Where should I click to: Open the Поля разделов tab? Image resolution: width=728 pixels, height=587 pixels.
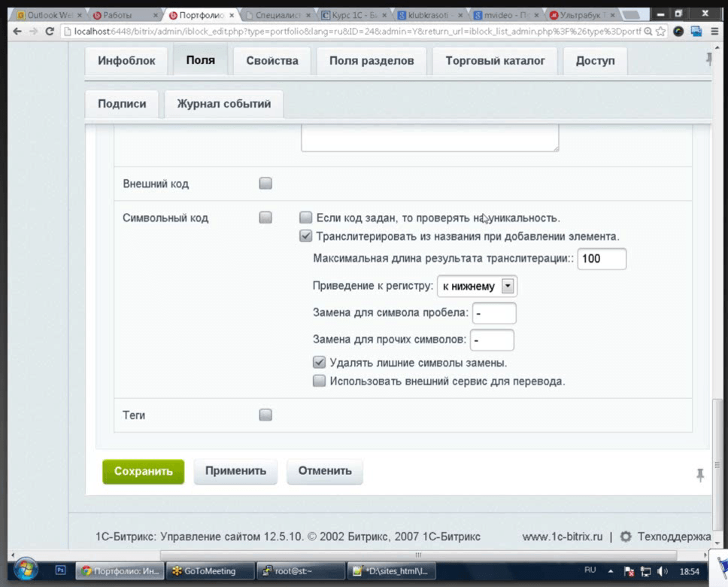pyautogui.click(x=372, y=61)
